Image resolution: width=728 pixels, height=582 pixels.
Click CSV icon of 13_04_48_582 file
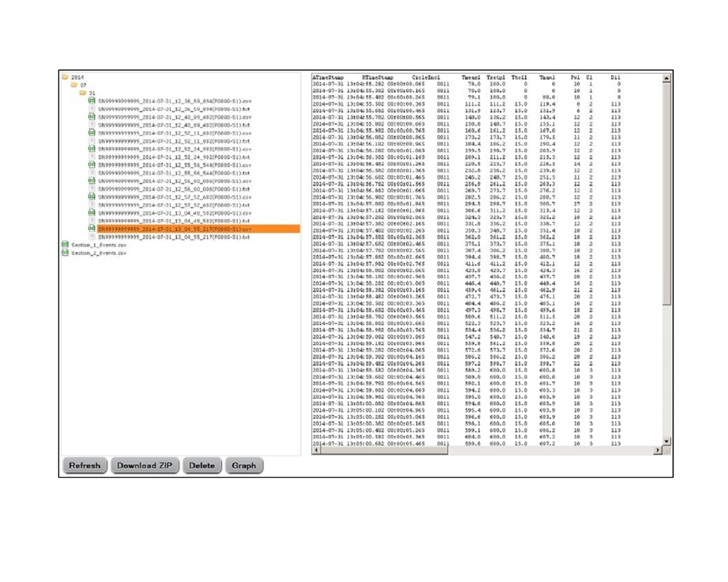click(x=92, y=213)
